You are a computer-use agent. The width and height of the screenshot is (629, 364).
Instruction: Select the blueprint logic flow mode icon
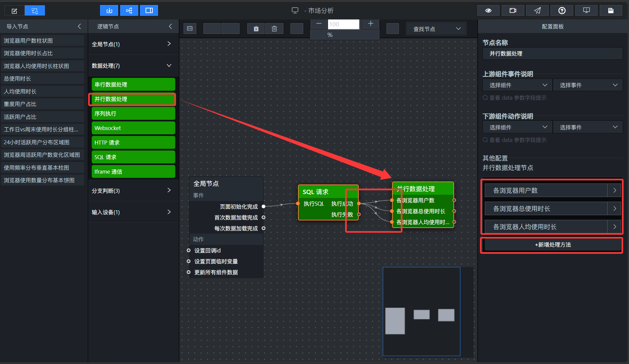point(35,11)
